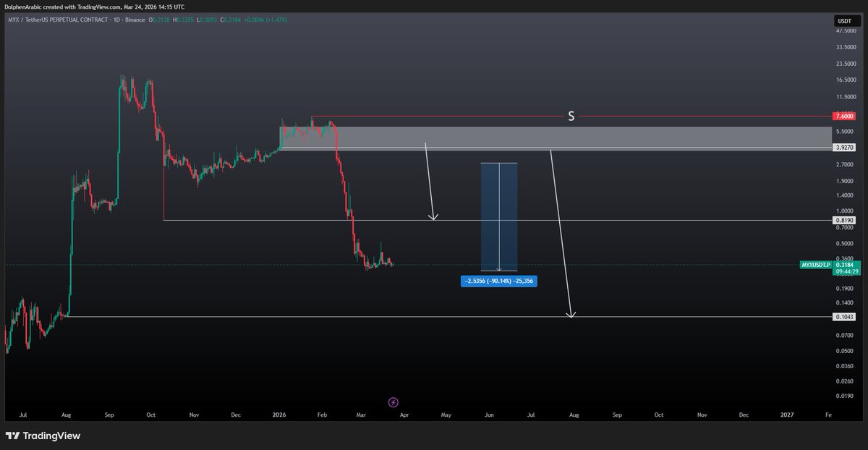Click the 2026 label on time axis
This screenshot has height=450, width=868.
(x=279, y=415)
